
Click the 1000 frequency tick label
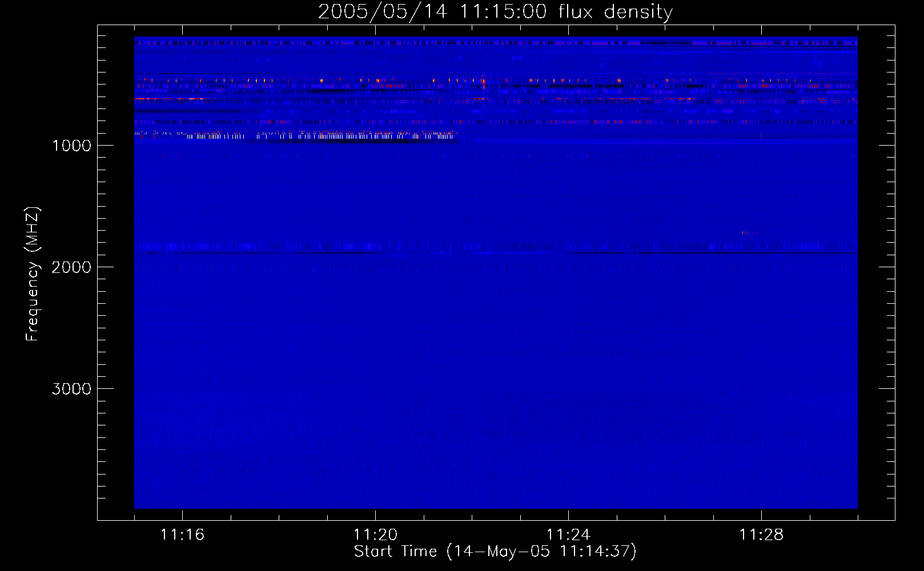point(72,146)
